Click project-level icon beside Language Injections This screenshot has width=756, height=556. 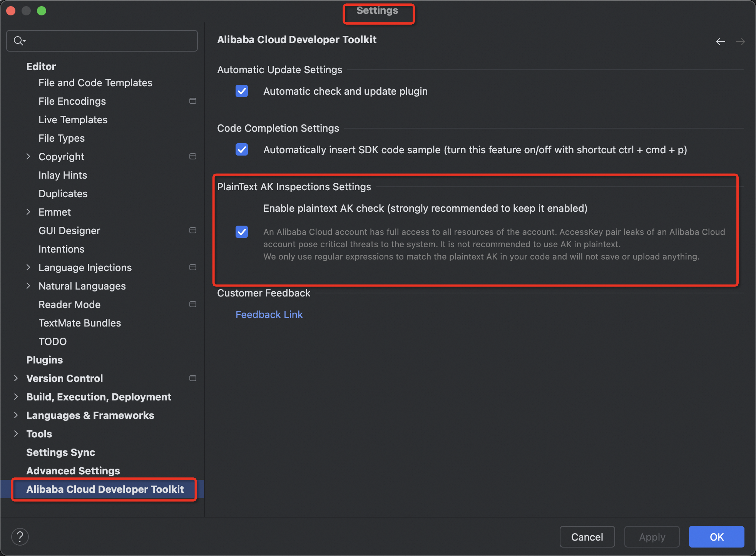pos(193,267)
